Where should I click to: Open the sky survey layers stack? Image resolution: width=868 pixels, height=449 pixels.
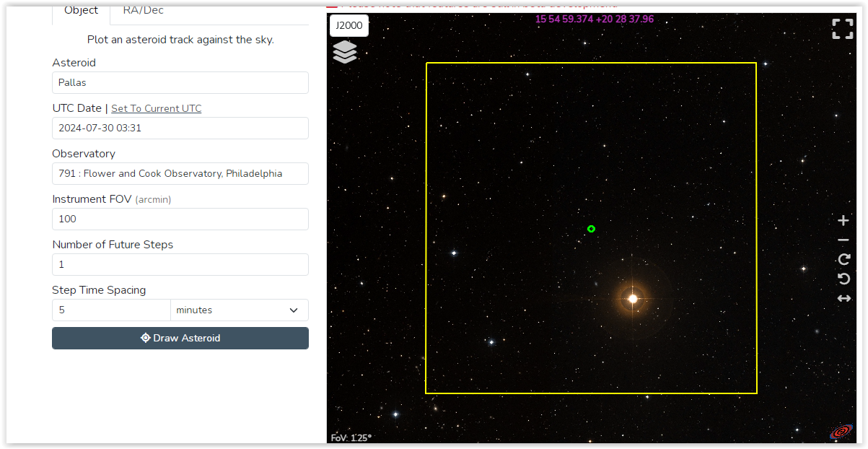tap(345, 52)
